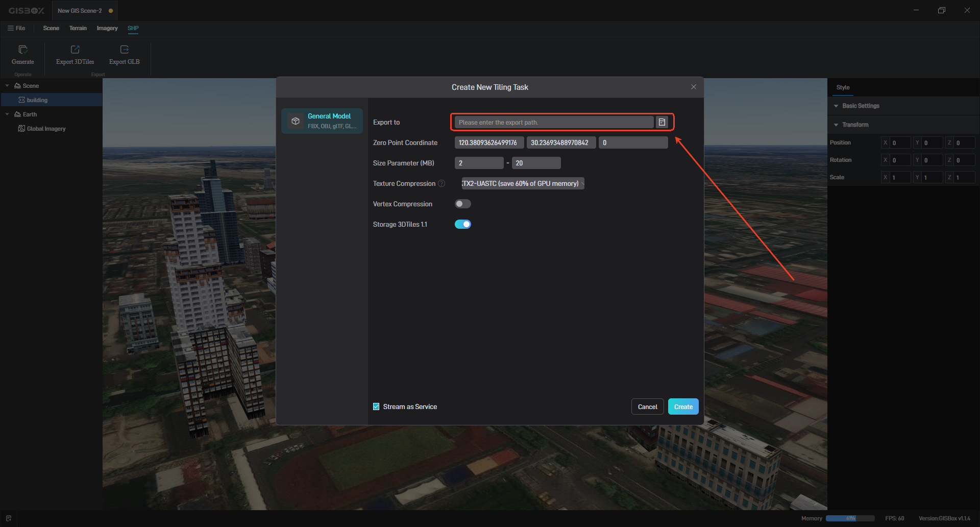Click the browse folder icon beside export path
980x527 pixels.
tap(662, 122)
